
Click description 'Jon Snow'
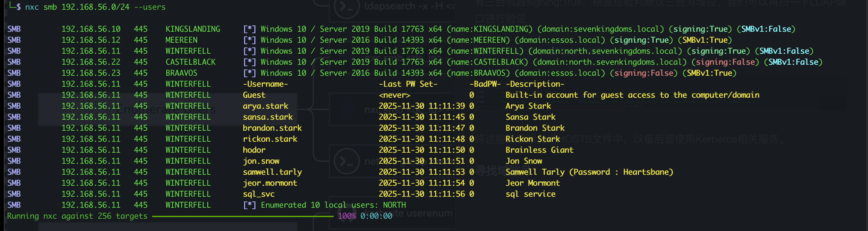[x=524, y=161]
